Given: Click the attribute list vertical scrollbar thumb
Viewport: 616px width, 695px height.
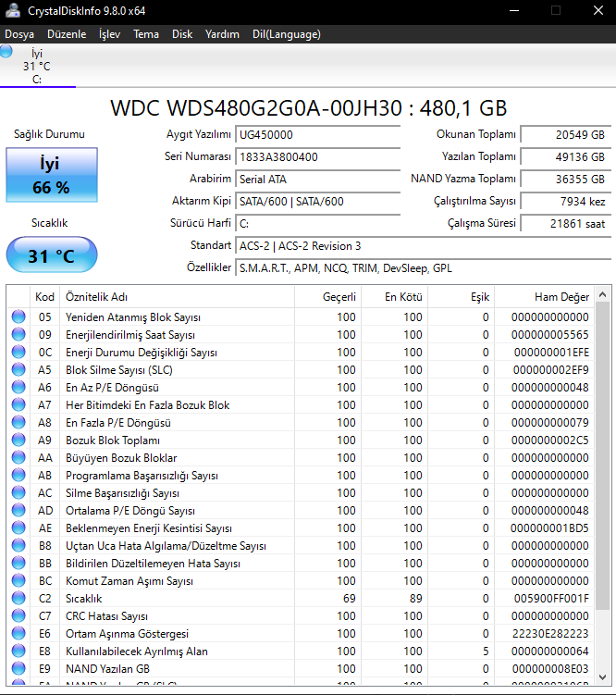Looking at the screenshot, I should 602,455.
